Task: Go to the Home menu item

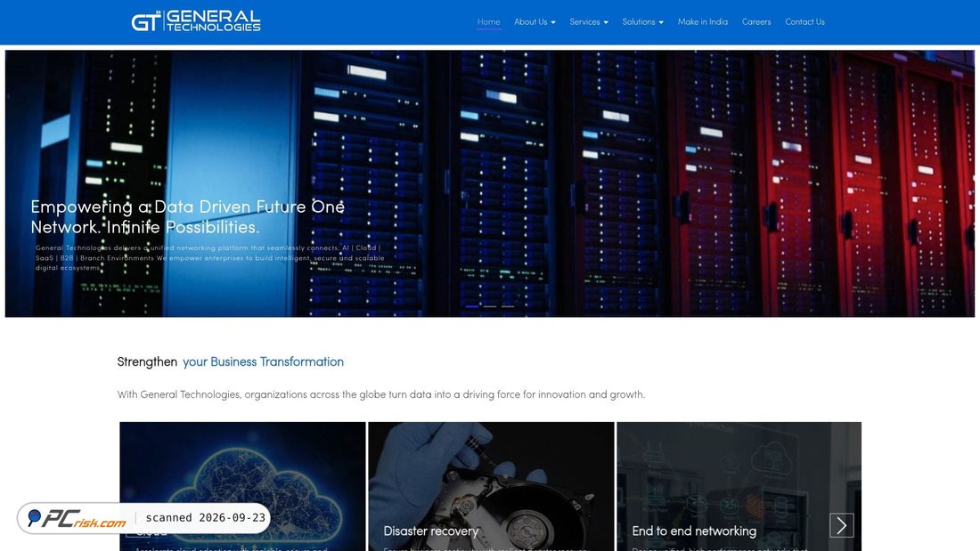Action: pyautogui.click(x=488, y=22)
